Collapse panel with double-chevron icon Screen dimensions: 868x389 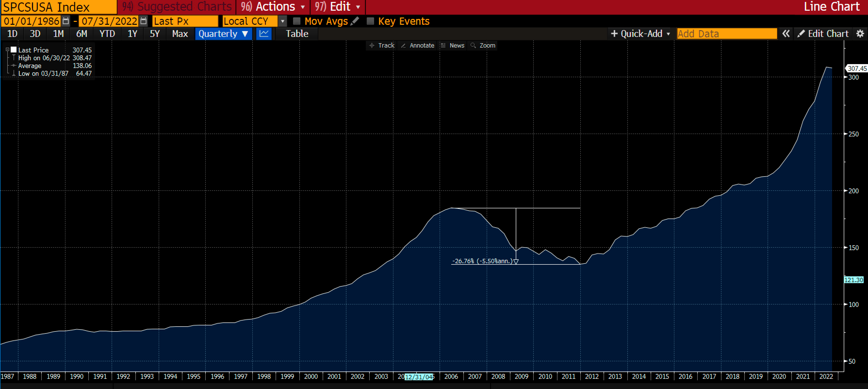[x=786, y=34]
